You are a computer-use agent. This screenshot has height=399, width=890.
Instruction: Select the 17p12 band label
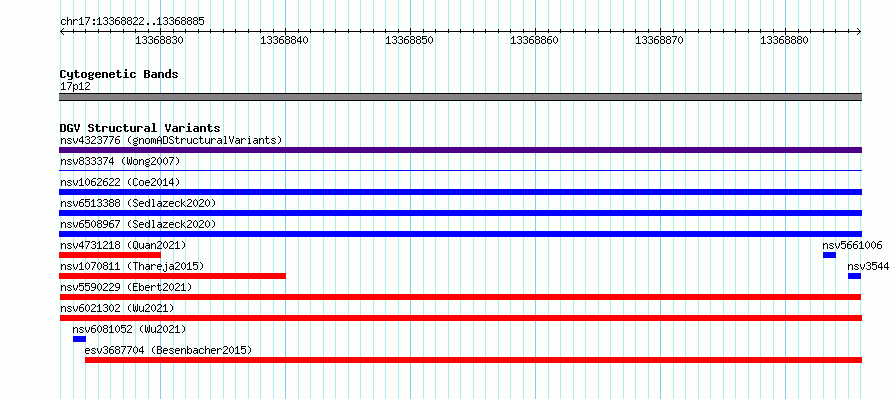[75, 86]
